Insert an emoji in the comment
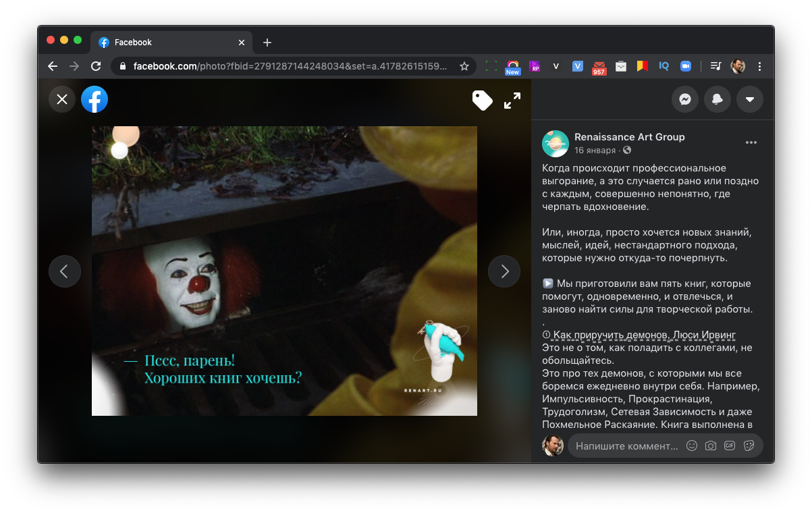This screenshot has width=812, height=513. pyautogui.click(x=691, y=446)
